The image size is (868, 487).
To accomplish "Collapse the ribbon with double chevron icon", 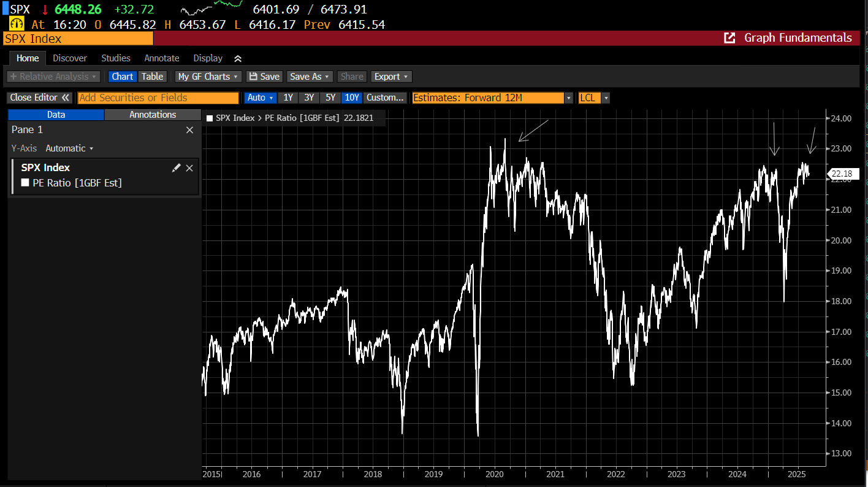I will tap(238, 58).
